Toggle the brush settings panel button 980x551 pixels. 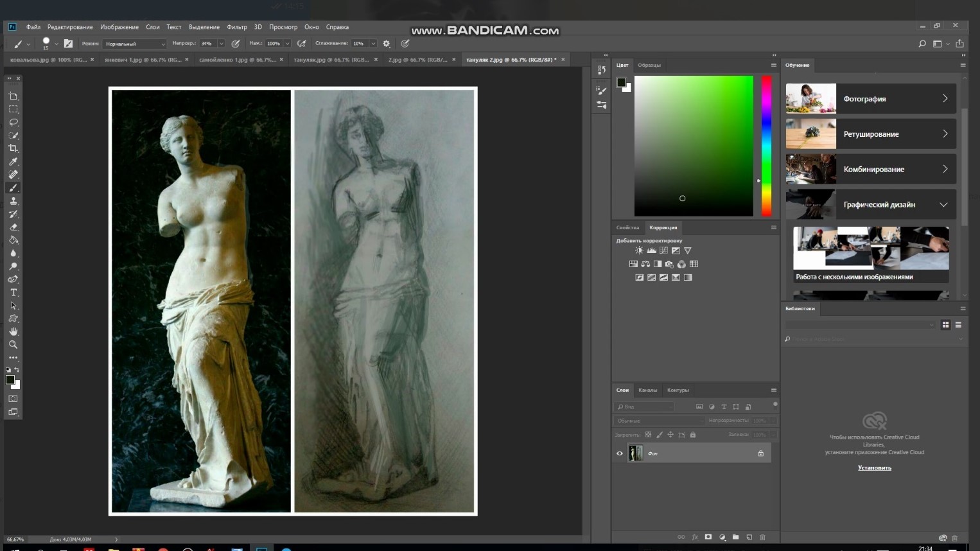(x=68, y=44)
